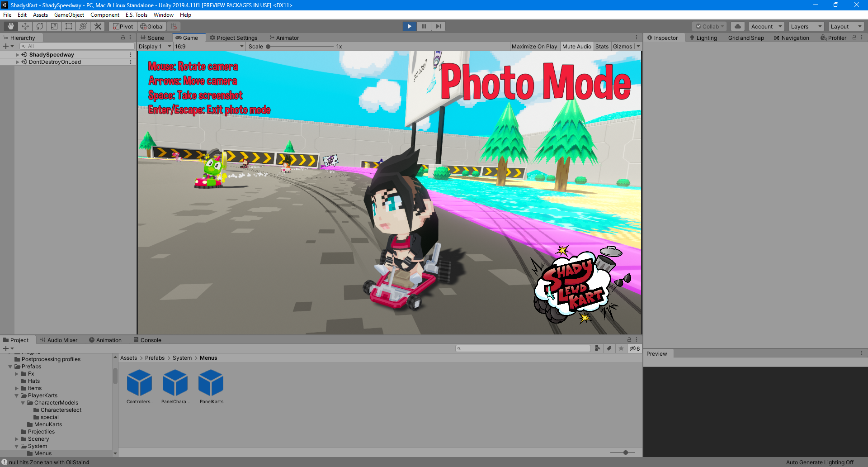Screen dimensions: 868x467
Task: Click the Project search field
Action: (x=523, y=348)
